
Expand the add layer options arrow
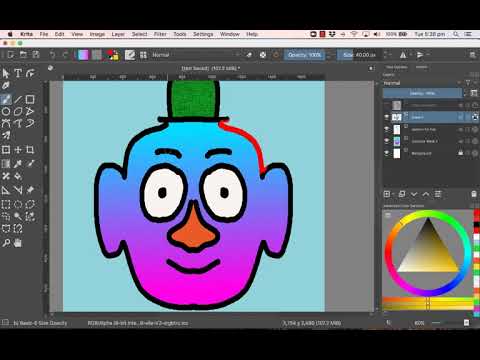[x=393, y=194]
